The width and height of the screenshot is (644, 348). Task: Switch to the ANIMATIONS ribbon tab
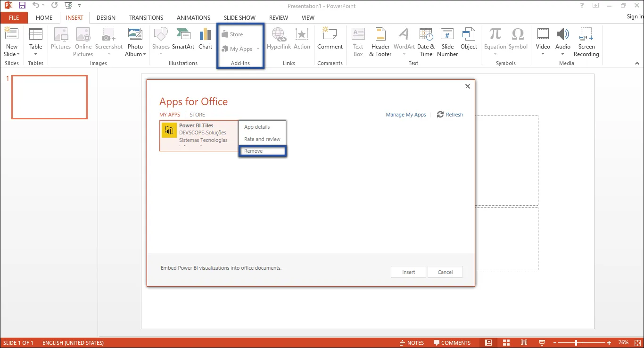pos(193,17)
